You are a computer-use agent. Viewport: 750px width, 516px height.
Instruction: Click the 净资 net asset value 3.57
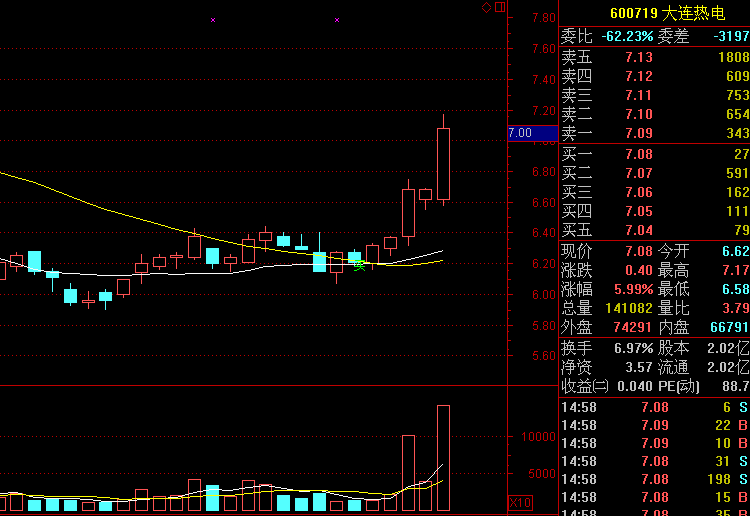[639, 367]
